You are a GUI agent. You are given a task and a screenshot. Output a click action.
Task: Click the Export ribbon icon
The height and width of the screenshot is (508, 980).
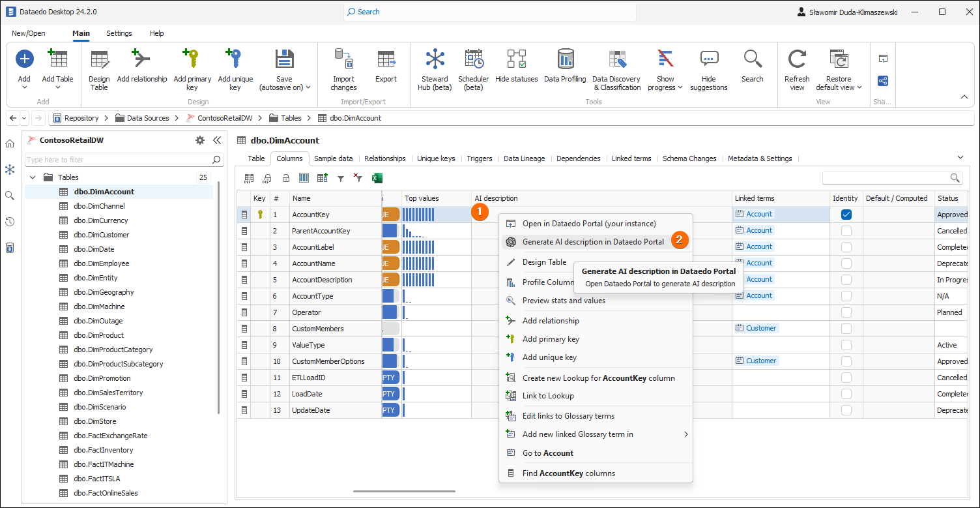click(x=386, y=59)
